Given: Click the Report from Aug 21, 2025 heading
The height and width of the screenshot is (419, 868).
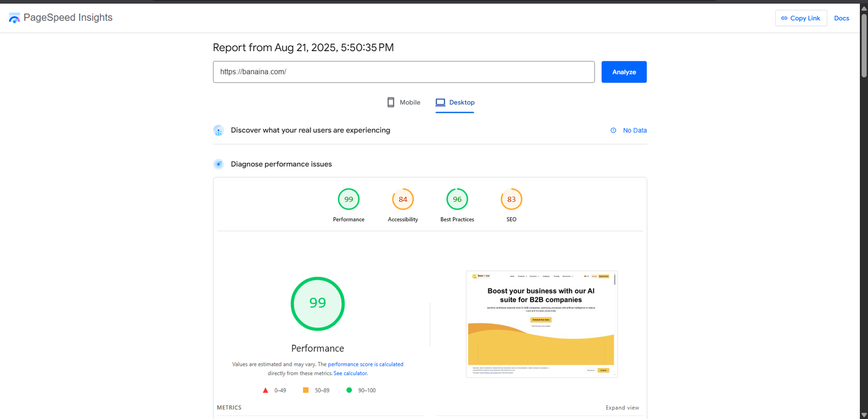Looking at the screenshot, I should point(303,47).
